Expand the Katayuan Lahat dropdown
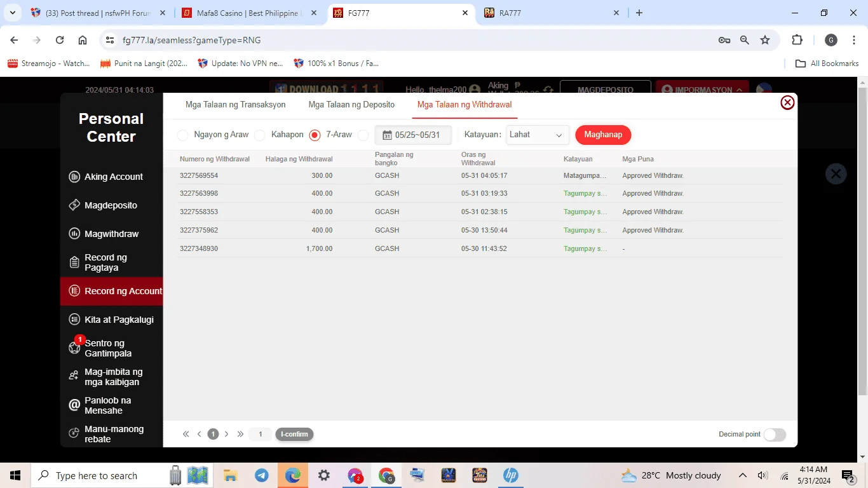This screenshot has height=488, width=868. pyautogui.click(x=537, y=135)
